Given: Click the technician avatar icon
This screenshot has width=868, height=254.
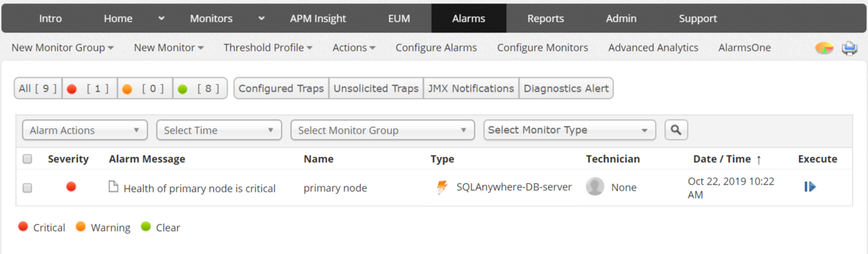Looking at the screenshot, I should point(595,187).
